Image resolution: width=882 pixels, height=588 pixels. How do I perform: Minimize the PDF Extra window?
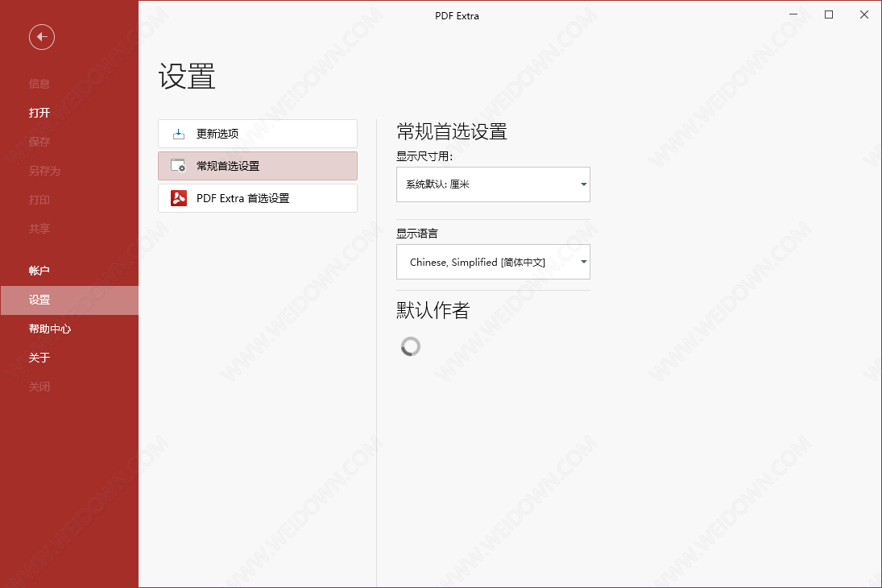[x=793, y=15]
